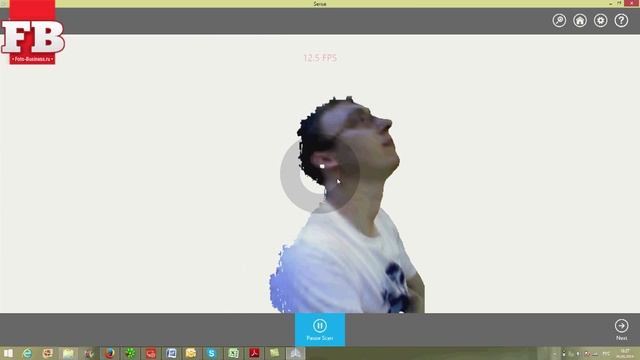Go to the Next step
Image resolution: width=640 pixels, height=360 pixels.
click(x=621, y=329)
